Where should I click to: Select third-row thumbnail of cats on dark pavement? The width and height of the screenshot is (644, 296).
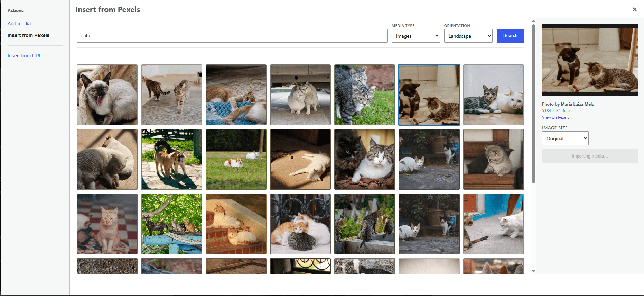pos(429,224)
